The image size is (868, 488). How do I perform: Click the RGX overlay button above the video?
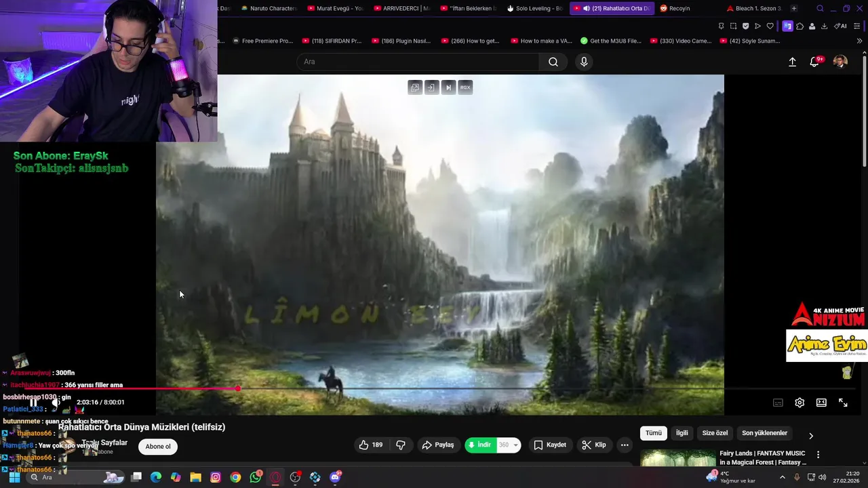[465, 87]
